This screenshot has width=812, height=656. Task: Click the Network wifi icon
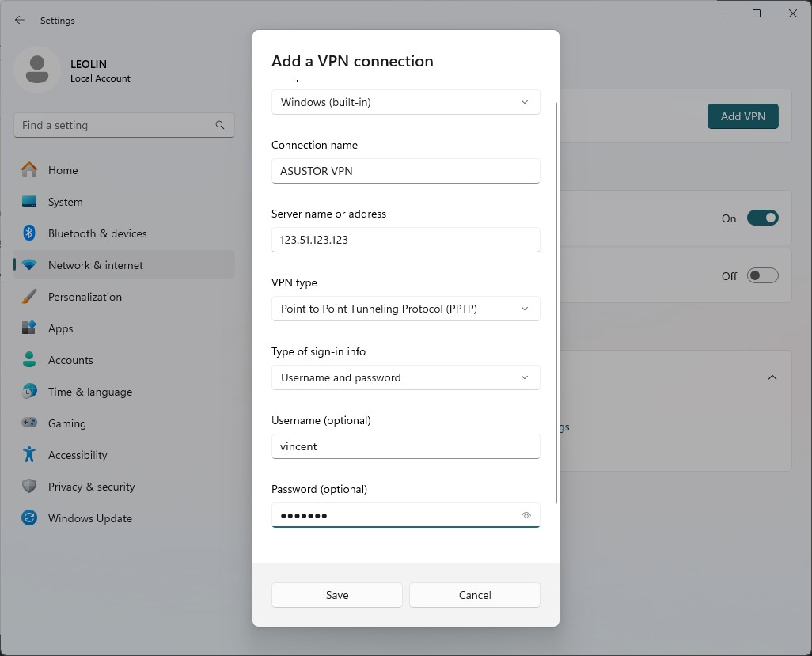coord(29,265)
